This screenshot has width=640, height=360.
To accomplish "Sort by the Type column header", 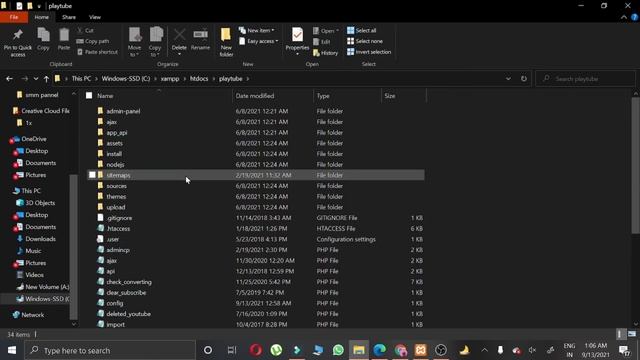I will [x=323, y=96].
